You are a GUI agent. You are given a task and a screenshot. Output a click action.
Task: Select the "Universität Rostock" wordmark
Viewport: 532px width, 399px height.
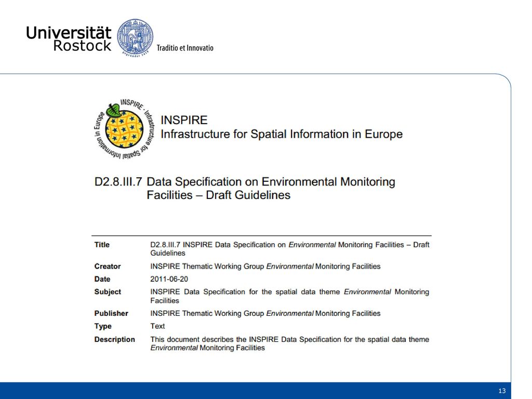coord(69,39)
